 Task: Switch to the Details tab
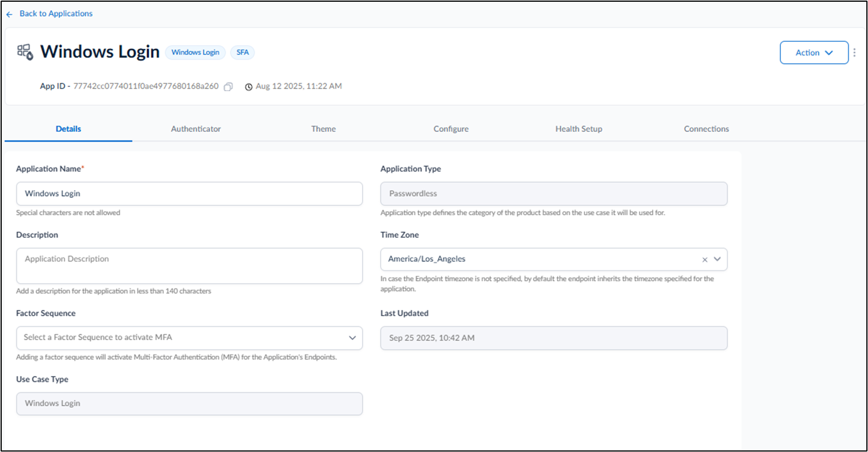click(68, 129)
